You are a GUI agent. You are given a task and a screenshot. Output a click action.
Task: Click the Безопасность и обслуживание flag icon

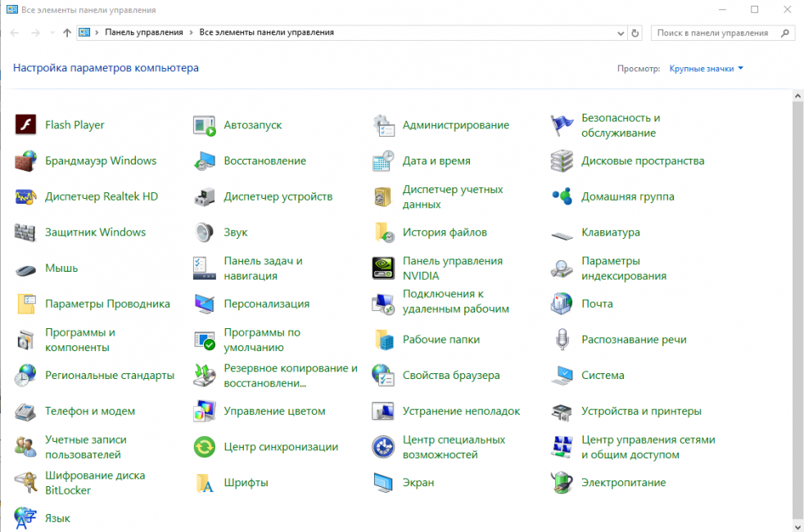pyautogui.click(x=562, y=124)
